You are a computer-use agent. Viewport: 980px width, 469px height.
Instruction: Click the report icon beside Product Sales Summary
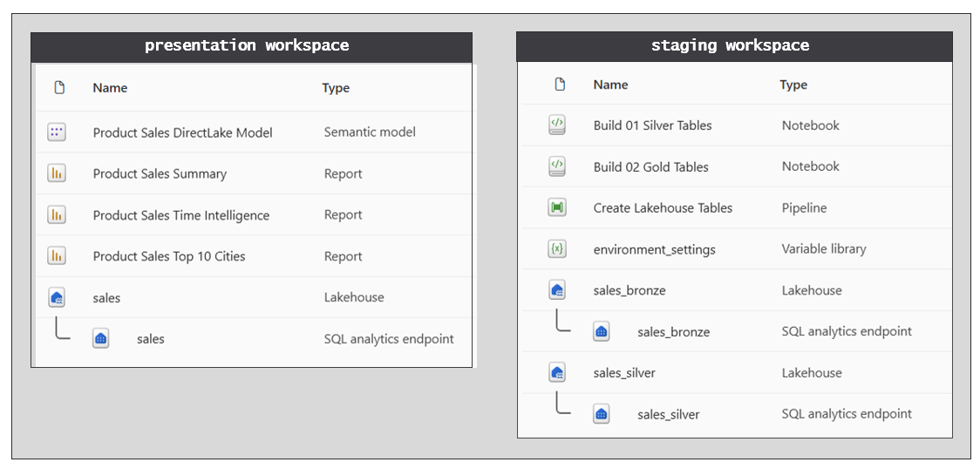(x=57, y=173)
